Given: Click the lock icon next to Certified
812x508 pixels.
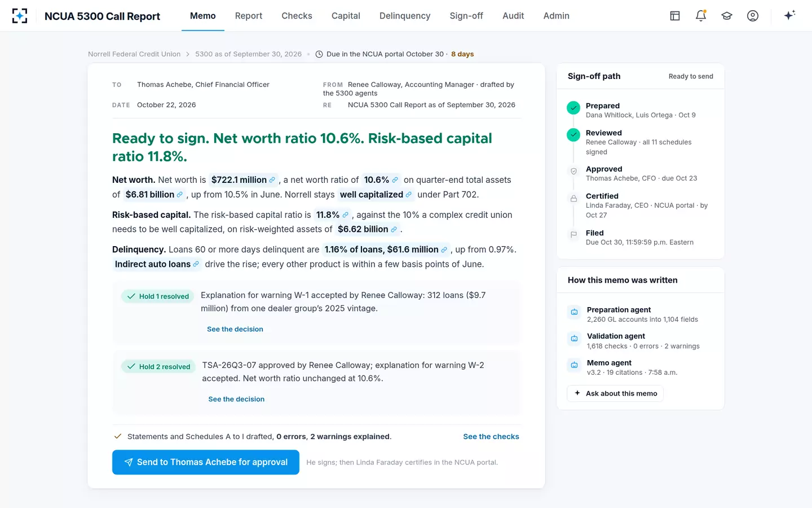Looking at the screenshot, I should 573,198.
